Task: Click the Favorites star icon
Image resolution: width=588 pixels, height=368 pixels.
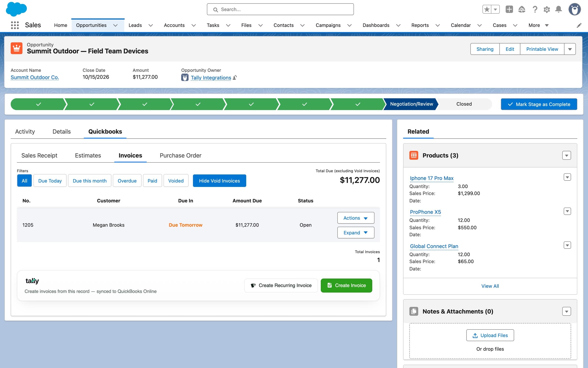Action: [x=487, y=9]
